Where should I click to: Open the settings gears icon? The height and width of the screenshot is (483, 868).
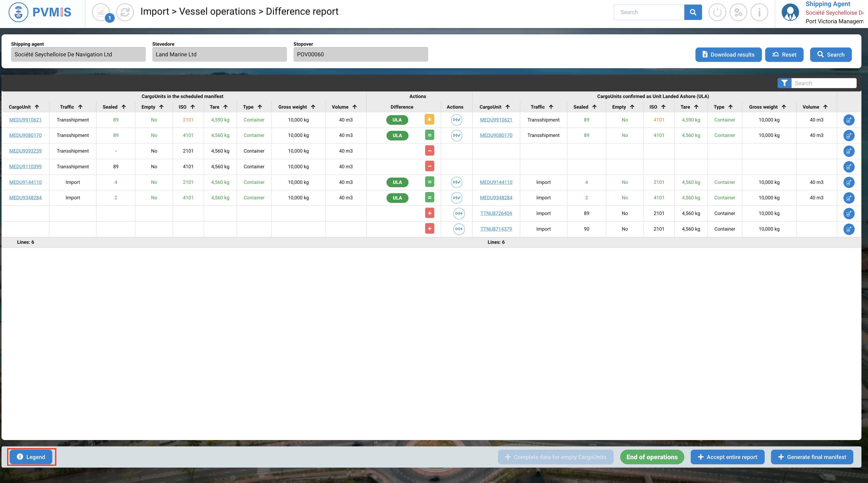[738, 12]
